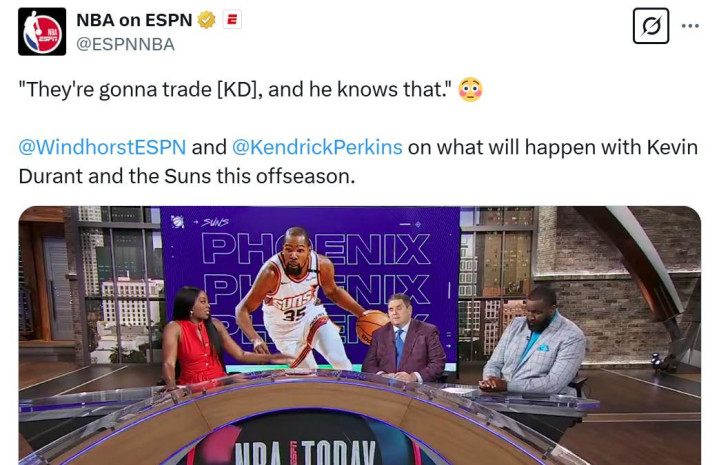Viewport: 719px width, 465px height.
Task: Open the @ESPNNBA handle link
Action: (125, 44)
